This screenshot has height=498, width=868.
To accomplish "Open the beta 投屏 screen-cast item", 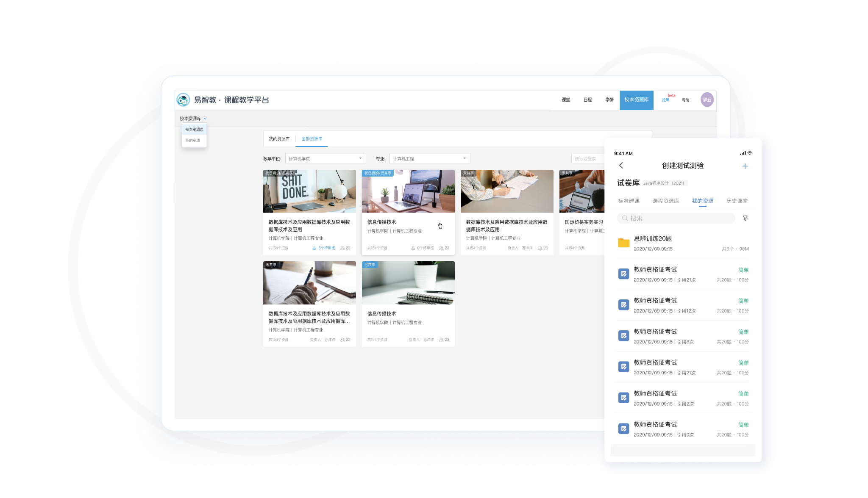I will click(x=666, y=100).
